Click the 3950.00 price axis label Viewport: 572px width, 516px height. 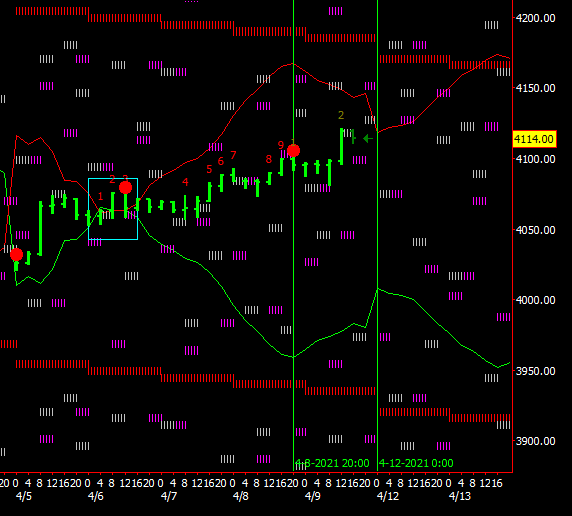point(536,371)
